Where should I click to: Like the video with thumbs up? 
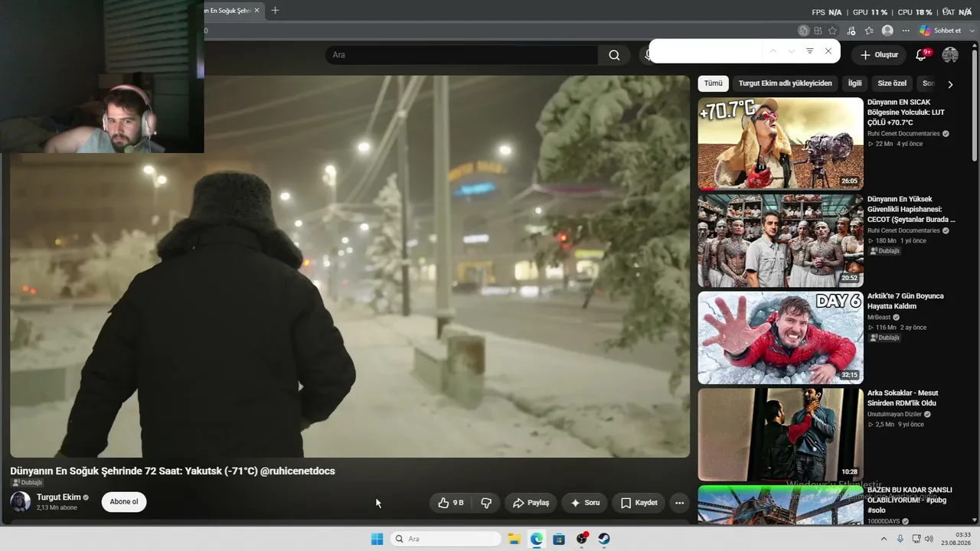click(x=451, y=503)
